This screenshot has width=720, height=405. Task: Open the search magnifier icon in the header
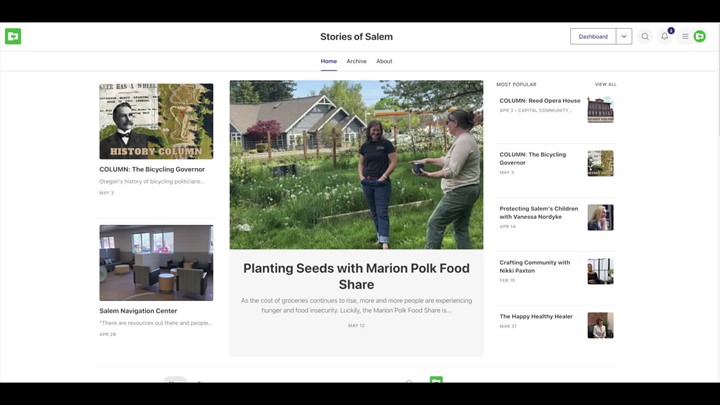point(645,36)
